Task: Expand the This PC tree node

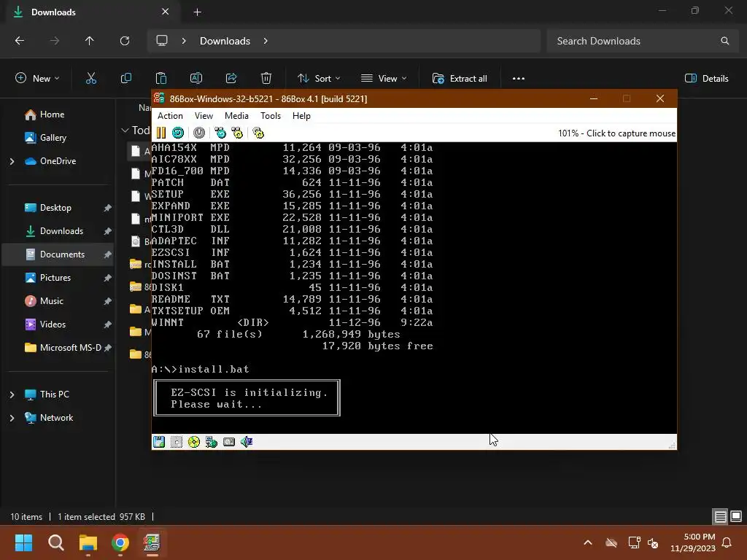Action: click(x=12, y=394)
